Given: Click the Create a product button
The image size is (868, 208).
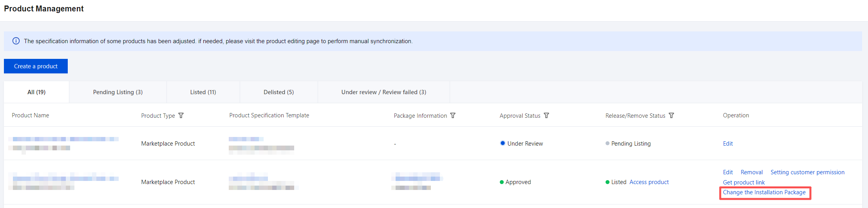Looking at the screenshot, I should point(36,66).
